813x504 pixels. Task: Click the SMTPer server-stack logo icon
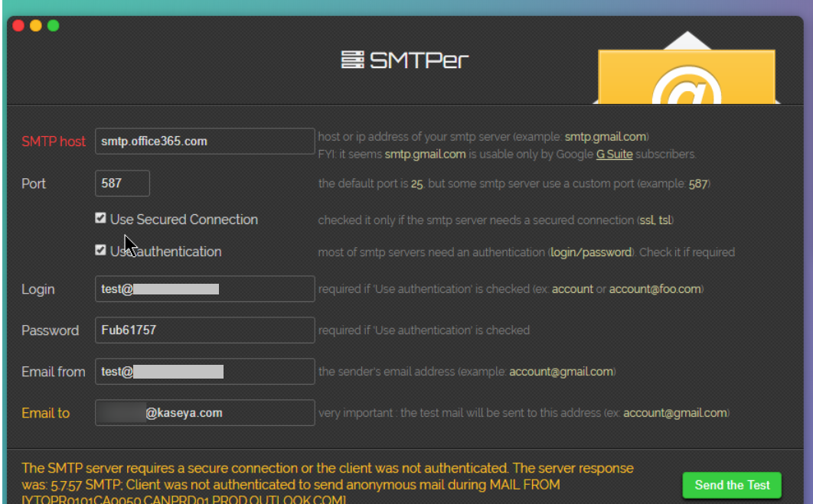click(x=352, y=59)
